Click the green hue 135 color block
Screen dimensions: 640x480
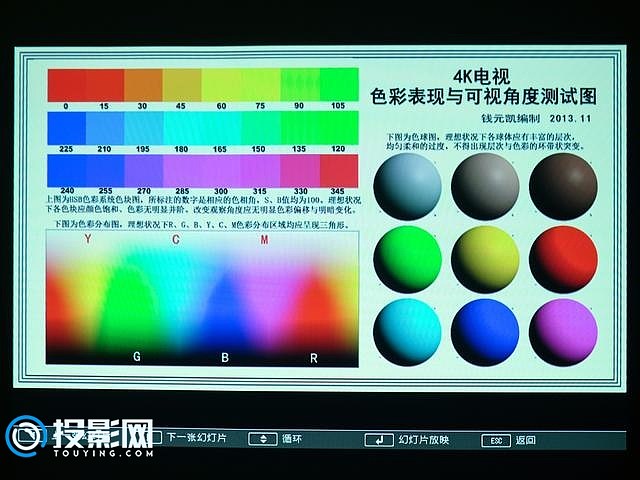(x=300, y=128)
